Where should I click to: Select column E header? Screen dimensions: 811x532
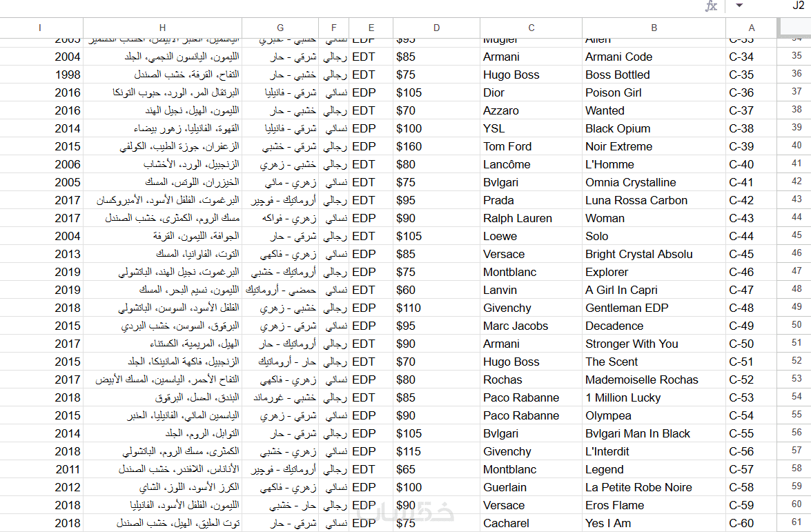[x=371, y=28]
